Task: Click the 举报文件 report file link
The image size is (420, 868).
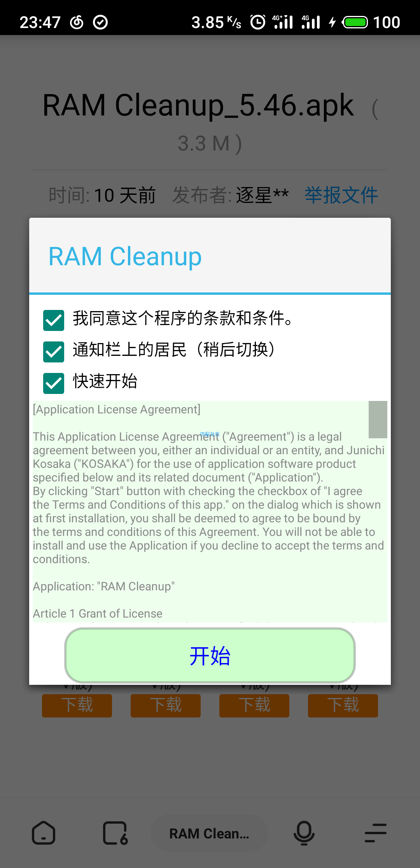Action: (341, 195)
